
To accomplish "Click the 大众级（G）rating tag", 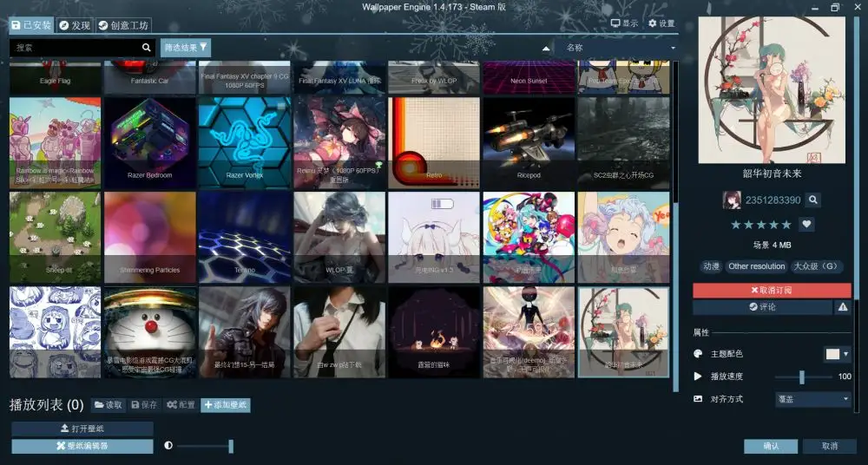I will point(817,266).
